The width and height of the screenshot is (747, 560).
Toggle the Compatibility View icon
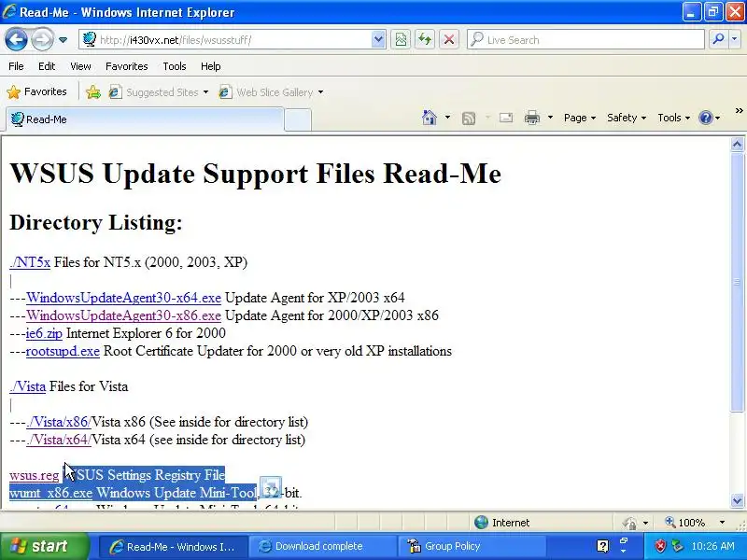[401, 39]
